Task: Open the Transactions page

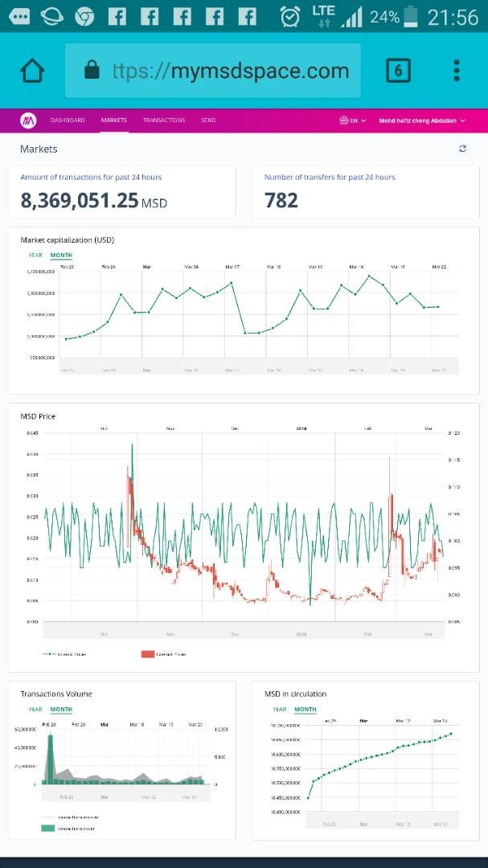Action: [163, 121]
